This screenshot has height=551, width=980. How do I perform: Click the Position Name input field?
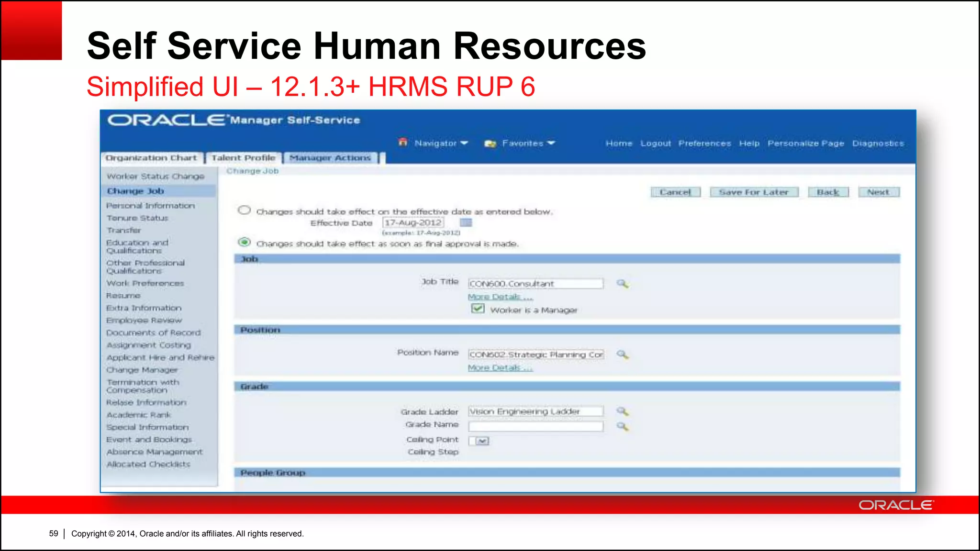[535, 354]
